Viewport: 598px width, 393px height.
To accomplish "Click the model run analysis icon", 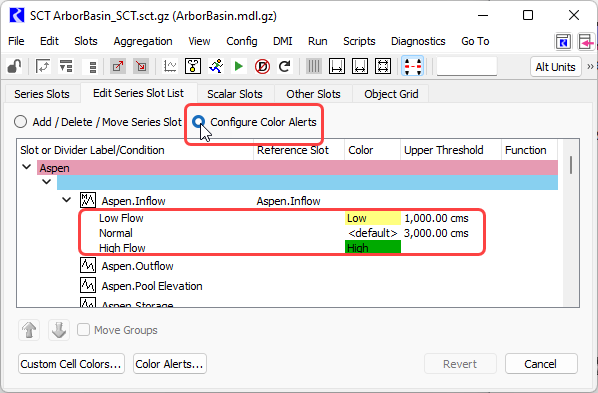I will [193, 67].
